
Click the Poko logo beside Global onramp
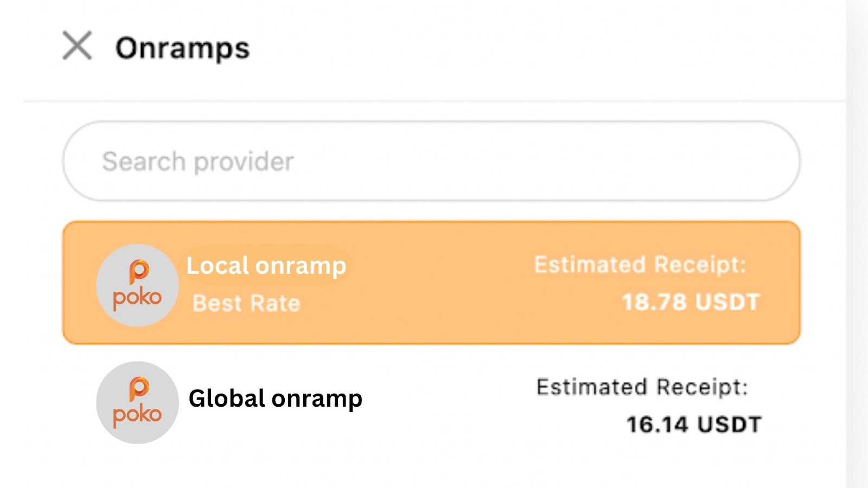click(x=137, y=402)
